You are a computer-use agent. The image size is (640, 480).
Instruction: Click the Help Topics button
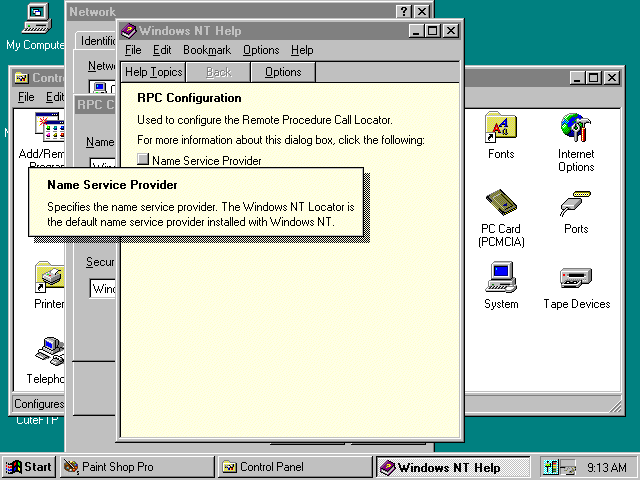click(153, 72)
